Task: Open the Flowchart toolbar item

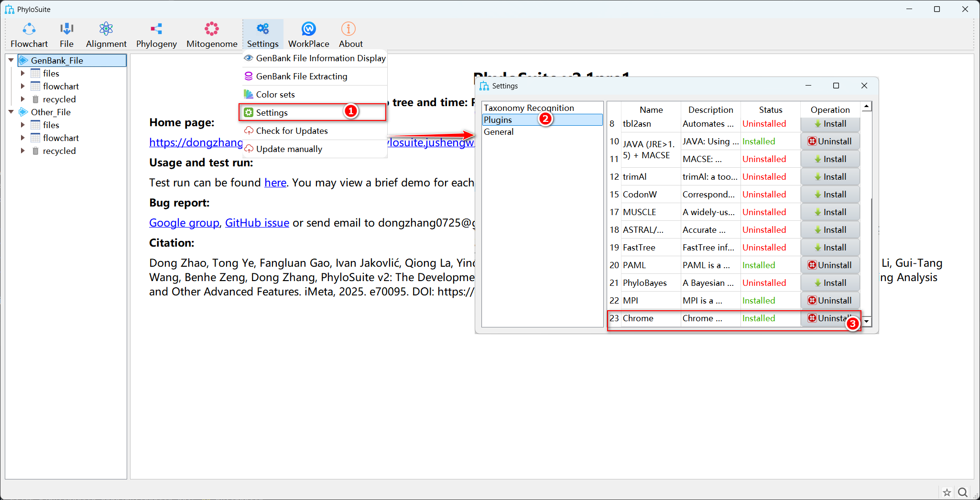Action: [x=29, y=35]
